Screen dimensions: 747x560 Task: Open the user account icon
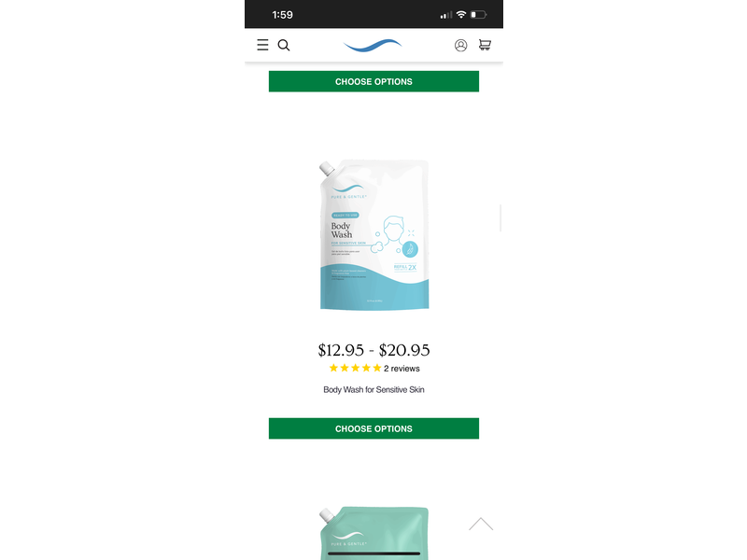pos(460,45)
